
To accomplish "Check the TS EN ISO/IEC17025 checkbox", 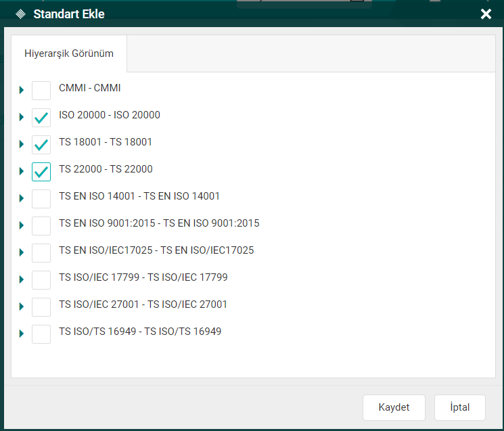I will (41, 253).
